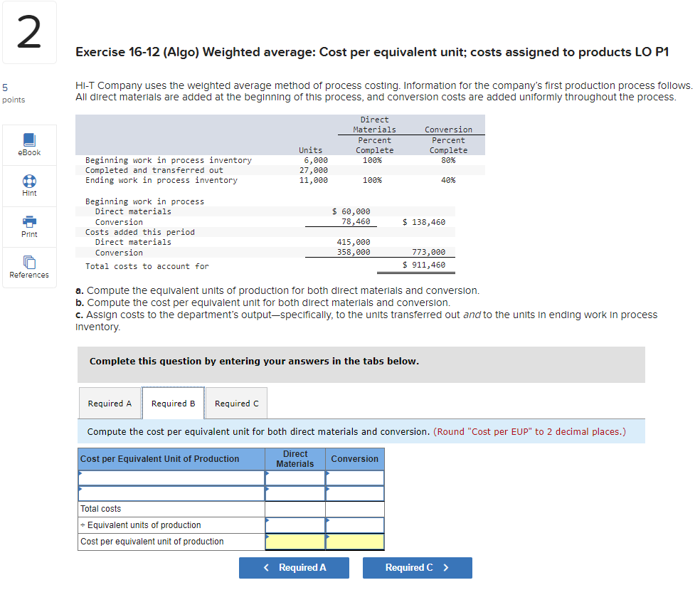Click the Required C navigation button
The height and width of the screenshot is (590, 700).
click(x=417, y=568)
